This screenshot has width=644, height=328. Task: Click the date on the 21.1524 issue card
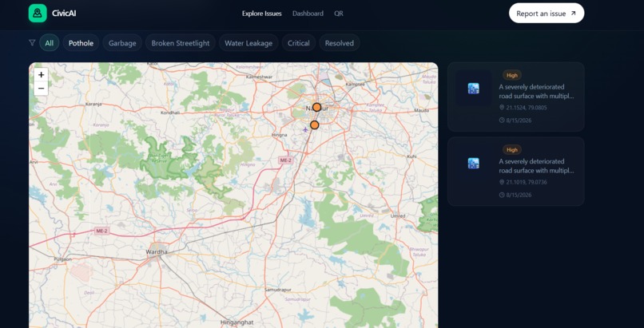click(x=519, y=121)
